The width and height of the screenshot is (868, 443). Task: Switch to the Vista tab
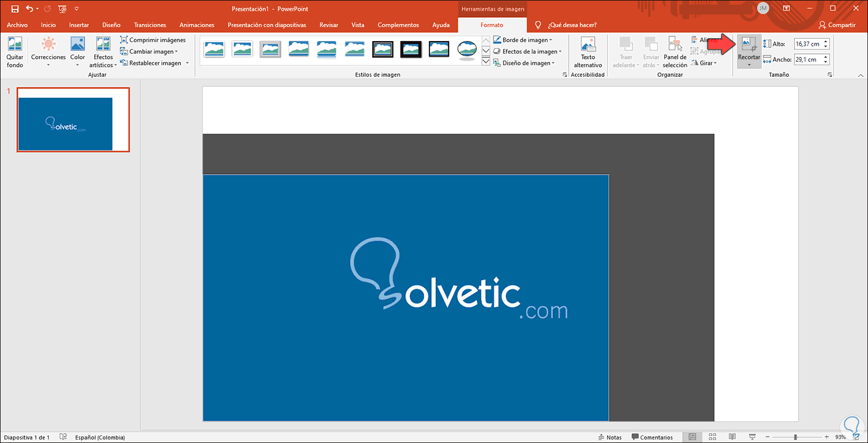click(x=358, y=25)
